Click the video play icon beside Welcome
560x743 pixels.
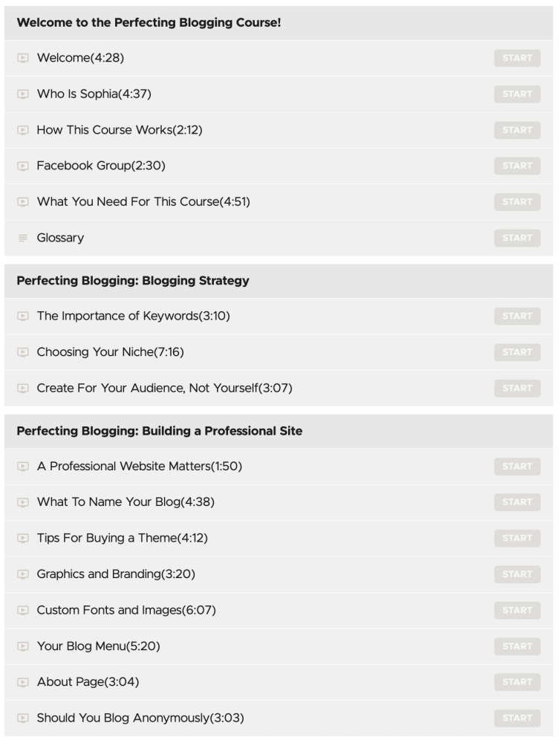coord(23,58)
